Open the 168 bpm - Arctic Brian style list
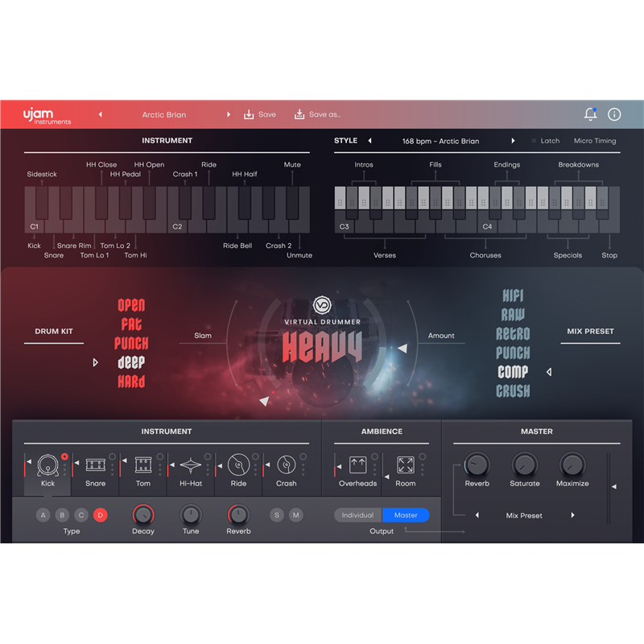Image resolution: width=644 pixels, height=644 pixels. coord(440,141)
